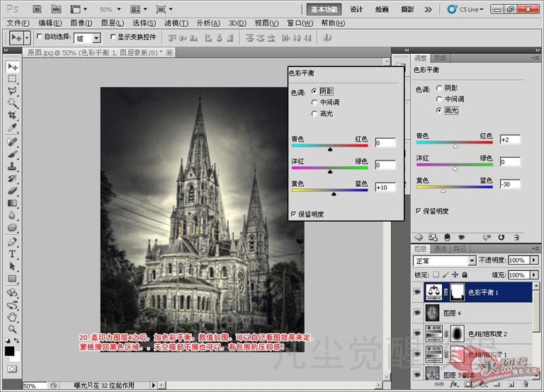Switch to the 摄影 workspace

(407, 9)
